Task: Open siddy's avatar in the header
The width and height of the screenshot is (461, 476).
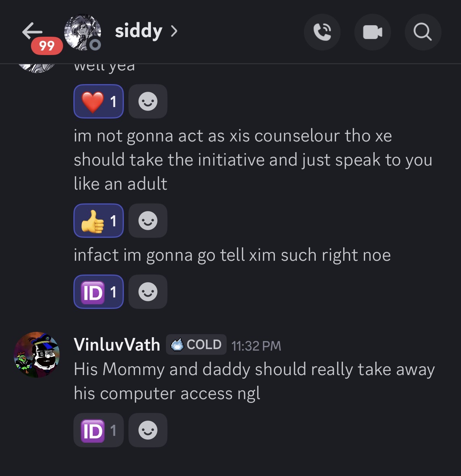Action: pos(82,32)
